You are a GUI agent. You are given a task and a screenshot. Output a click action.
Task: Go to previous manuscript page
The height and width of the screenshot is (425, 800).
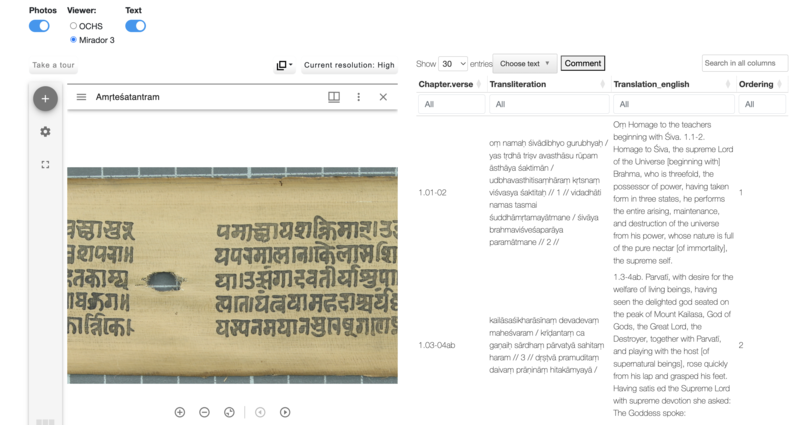coord(260,412)
